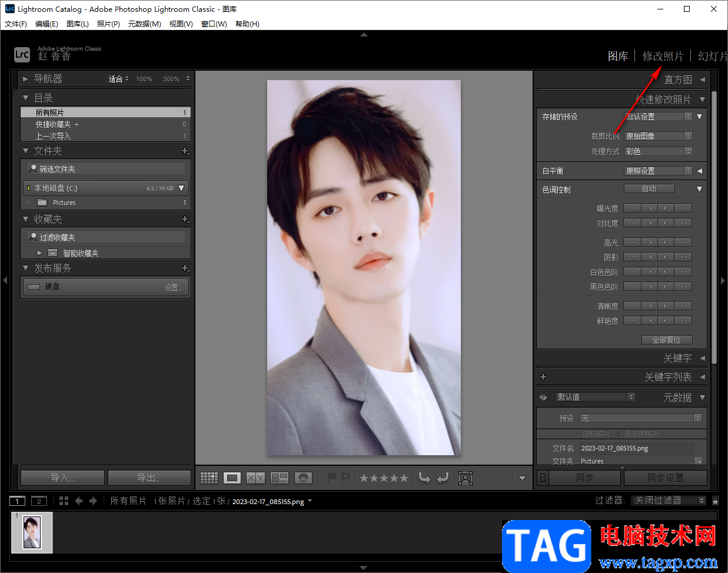Open 裁剪比例 crop ratio dropdown

point(658,136)
